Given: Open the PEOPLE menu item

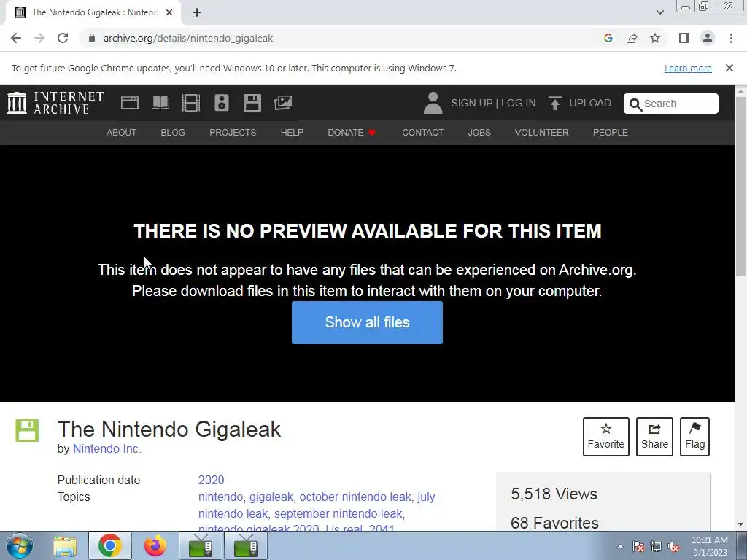Looking at the screenshot, I should [611, 133].
